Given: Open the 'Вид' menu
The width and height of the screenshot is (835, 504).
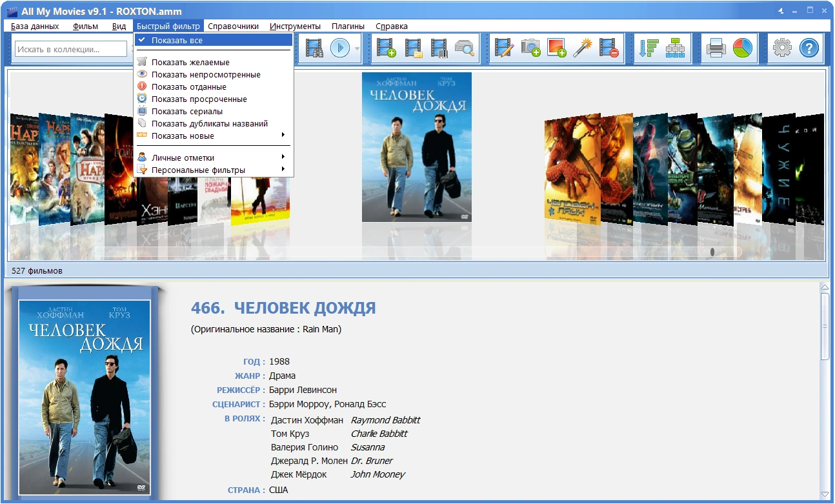Looking at the screenshot, I should tap(119, 26).
